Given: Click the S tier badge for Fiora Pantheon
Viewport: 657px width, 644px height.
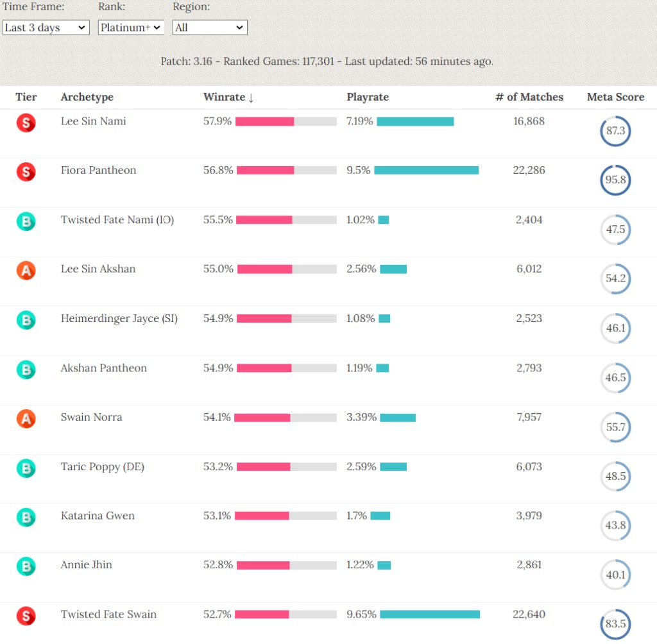Looking at the screenshot, I should (x=26, y=172).
